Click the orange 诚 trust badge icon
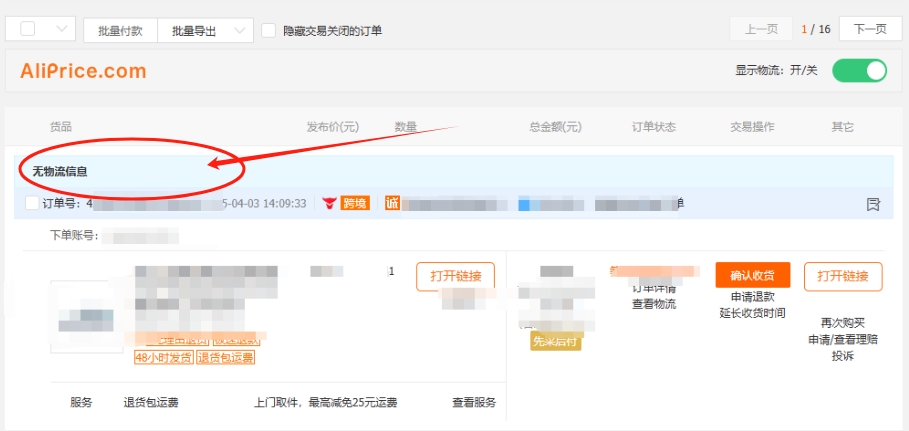This screenshot has width=909, height=431. pyautogui.click(x=392, y=203)
